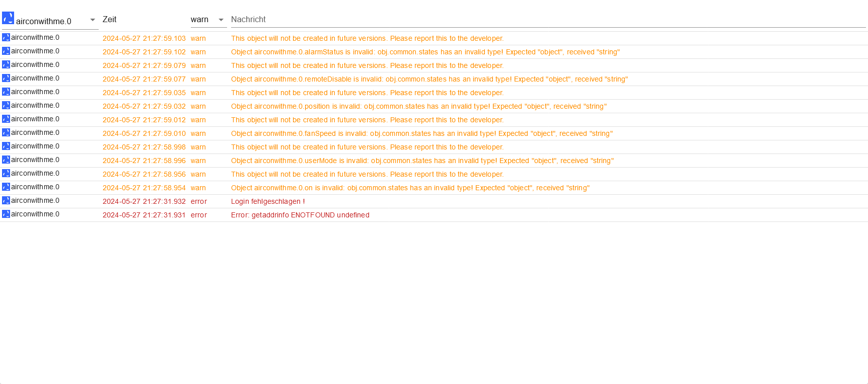Click the adapter icon in row 21:27:59.103
Screen dimensions: 868x384
pyautogui.click(x=6, y=38)
